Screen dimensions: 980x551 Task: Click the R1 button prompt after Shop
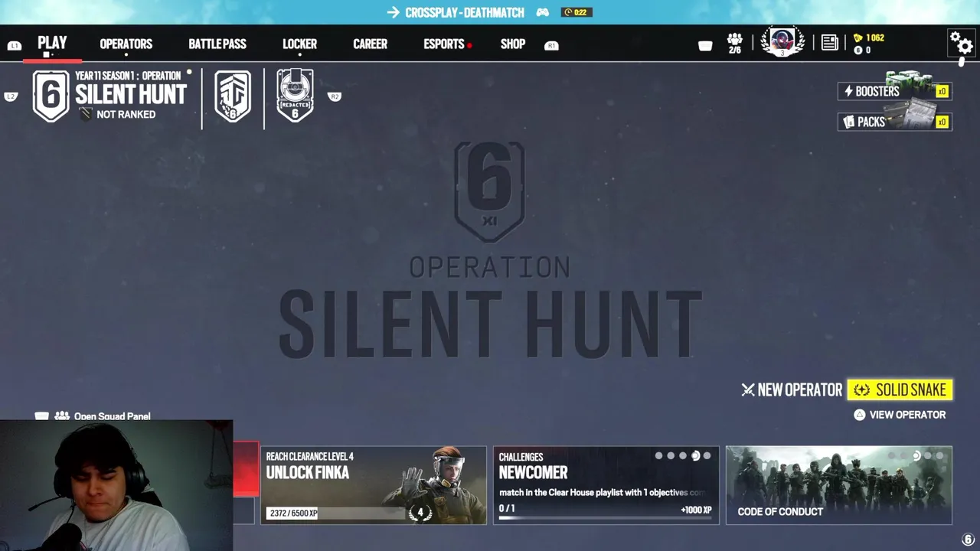pyautogui.click(x=551, y=46)
